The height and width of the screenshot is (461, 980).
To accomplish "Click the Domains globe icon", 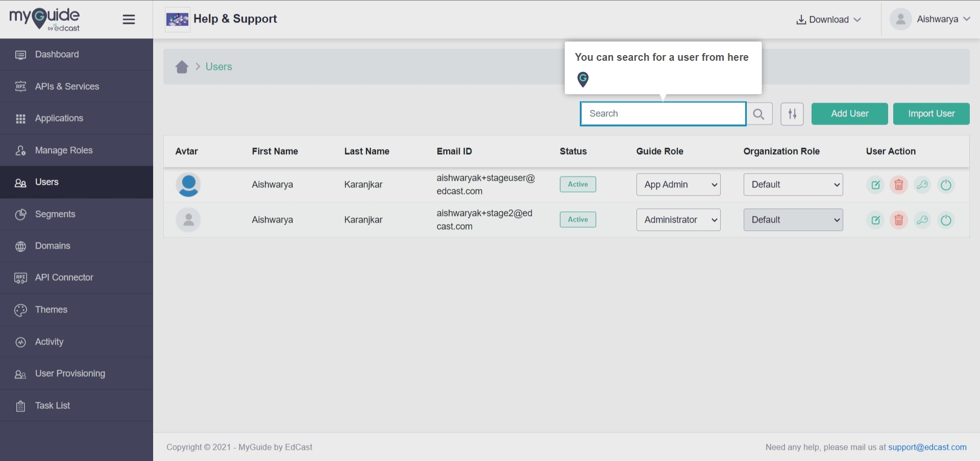I will pos(20,247).
